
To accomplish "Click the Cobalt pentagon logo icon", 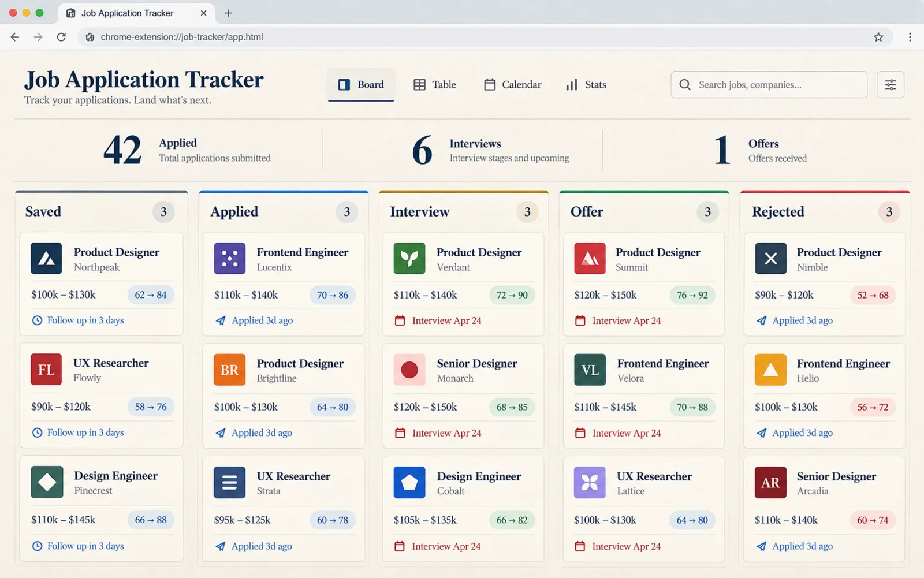I will pos(409,482).
